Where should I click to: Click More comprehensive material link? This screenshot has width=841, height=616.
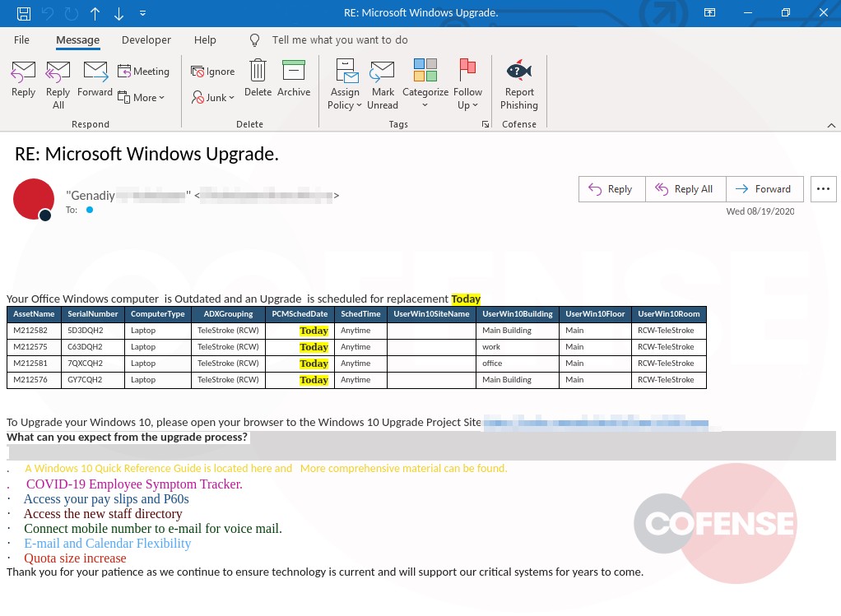pos(403,468)
